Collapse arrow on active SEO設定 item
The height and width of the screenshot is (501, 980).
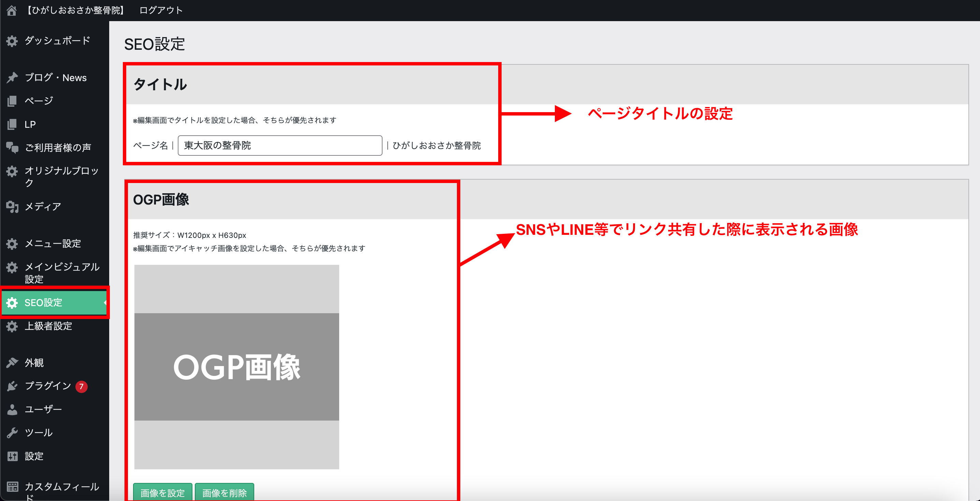105,303
